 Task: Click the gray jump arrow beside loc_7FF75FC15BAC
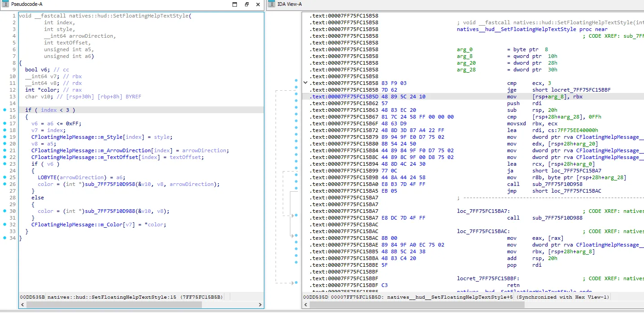coord(293,235)
